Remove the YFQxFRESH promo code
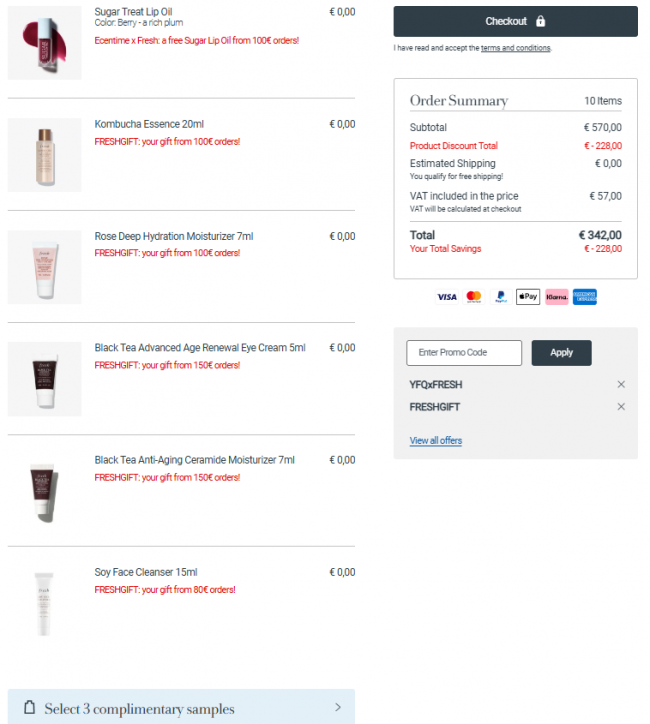 click(621, 384)
